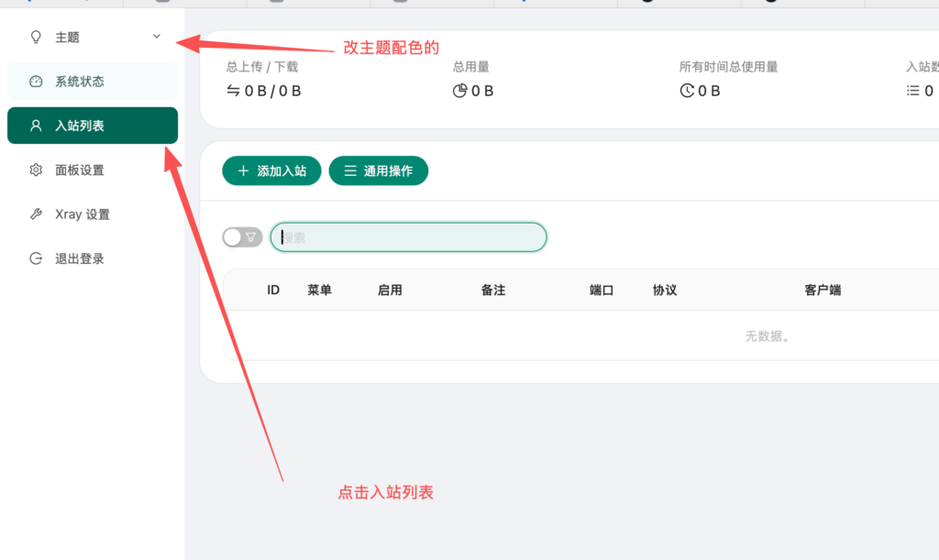
Task: Click the 总用量 label
Action: [470, 67]
